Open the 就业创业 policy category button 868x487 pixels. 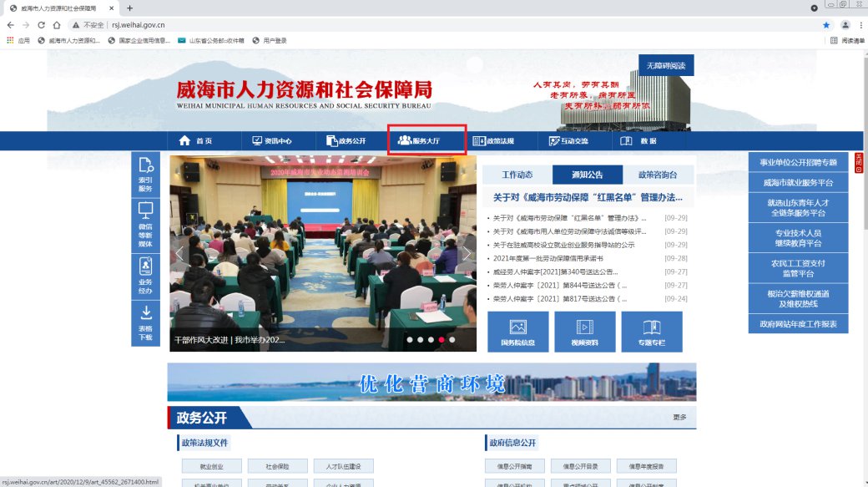point(211,466)
